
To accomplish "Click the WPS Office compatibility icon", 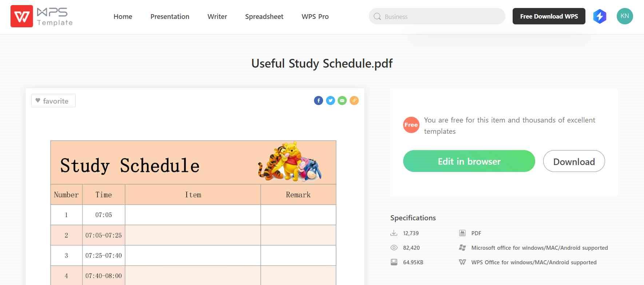I will pyautogui.click(x=462, y=262).
